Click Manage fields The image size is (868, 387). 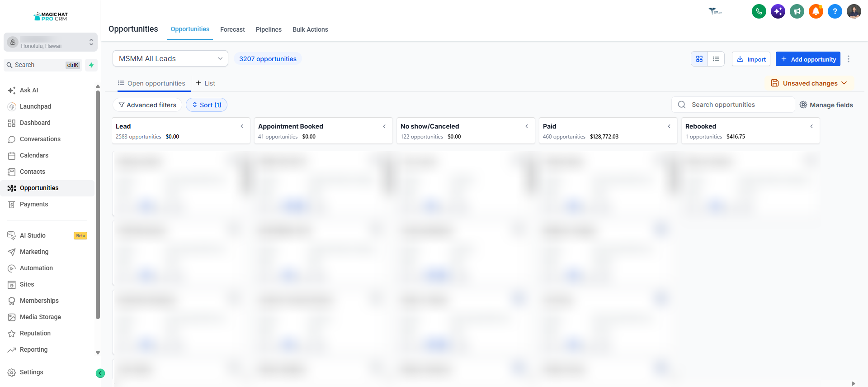pos(826,105)
